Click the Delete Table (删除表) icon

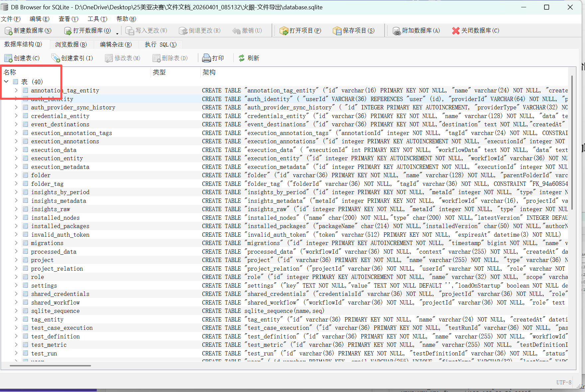pyautogui.click(x=156, y=59)
